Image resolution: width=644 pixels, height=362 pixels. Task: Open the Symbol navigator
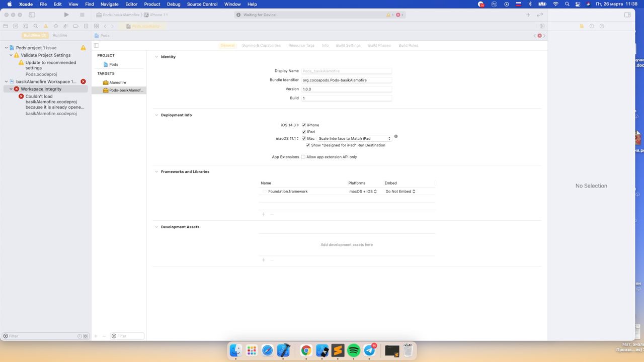coord(26,26)
